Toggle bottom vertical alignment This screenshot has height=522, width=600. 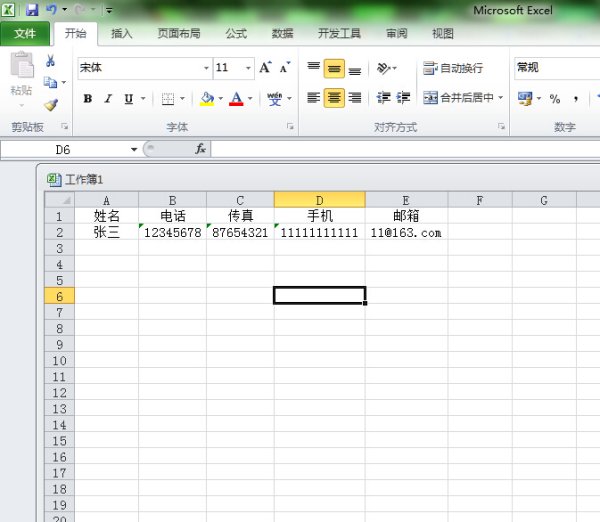[x=355, y=69]
